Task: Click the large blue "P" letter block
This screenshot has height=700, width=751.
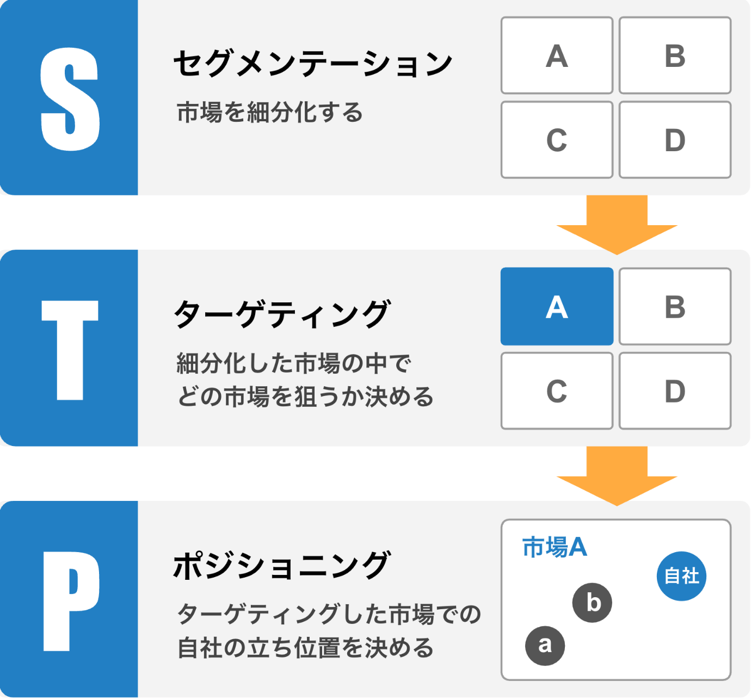Action: click(69, 599)
